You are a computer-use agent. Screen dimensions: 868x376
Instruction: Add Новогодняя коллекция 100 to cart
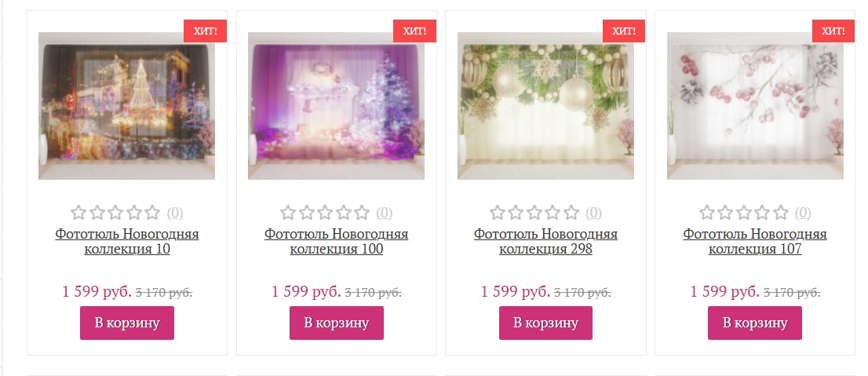pyautogui.click(x=337, y=323)
